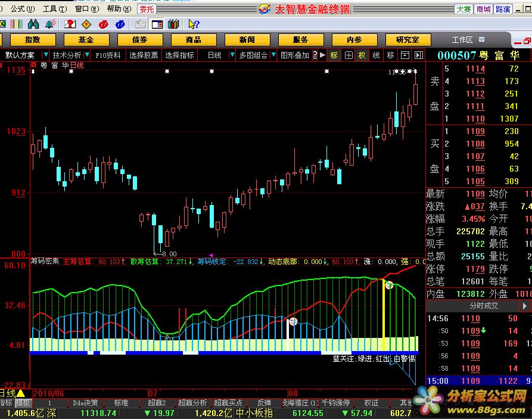Switch to the 千钧涨停 indicator tab
Image resolution: width=532 pixels, height=419 pixels.
click(335, 403)
